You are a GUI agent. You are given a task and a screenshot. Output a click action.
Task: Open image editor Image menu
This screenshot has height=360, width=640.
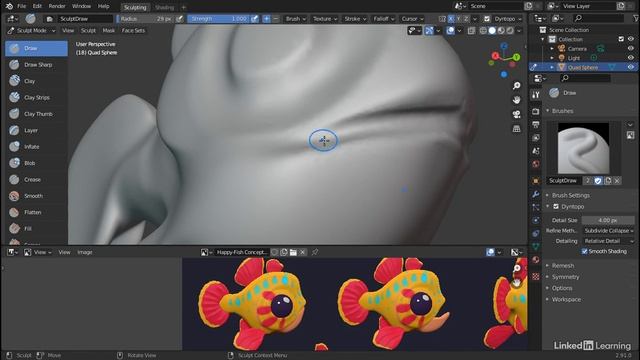tap(84, 252)
